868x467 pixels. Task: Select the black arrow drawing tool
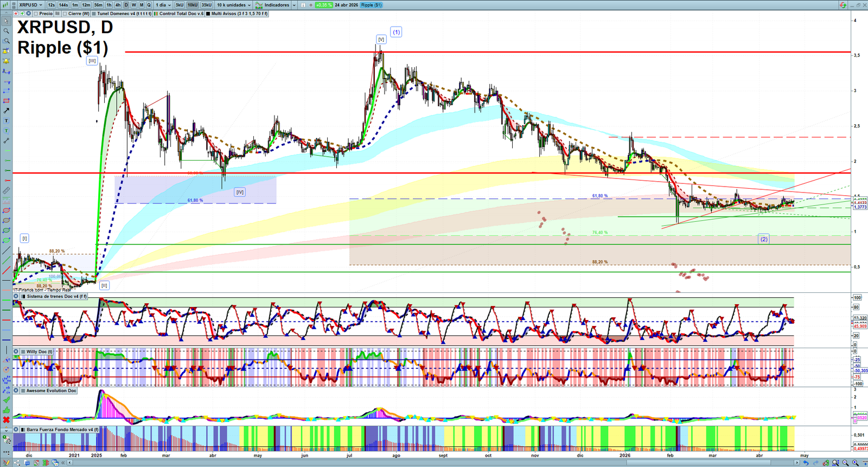7,111
